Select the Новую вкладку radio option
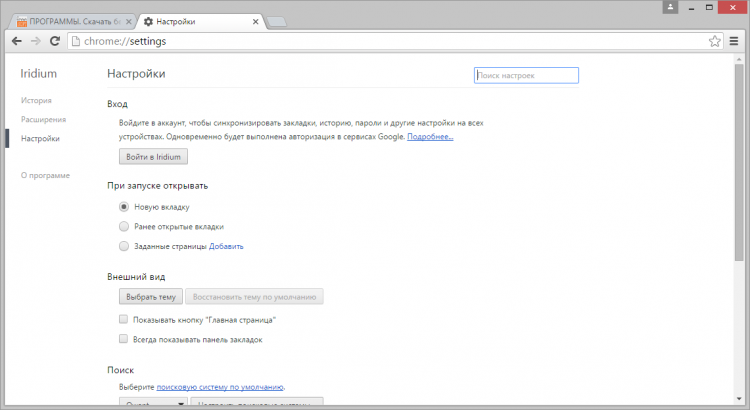The image size is (750, 410). [124, 207]
